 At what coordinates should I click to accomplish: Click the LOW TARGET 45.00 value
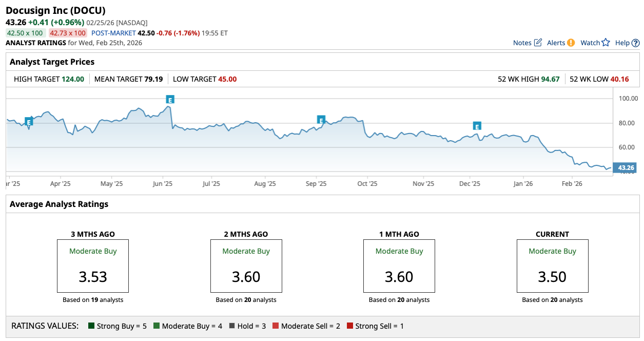pyautogui.click(x=227, y=79)
